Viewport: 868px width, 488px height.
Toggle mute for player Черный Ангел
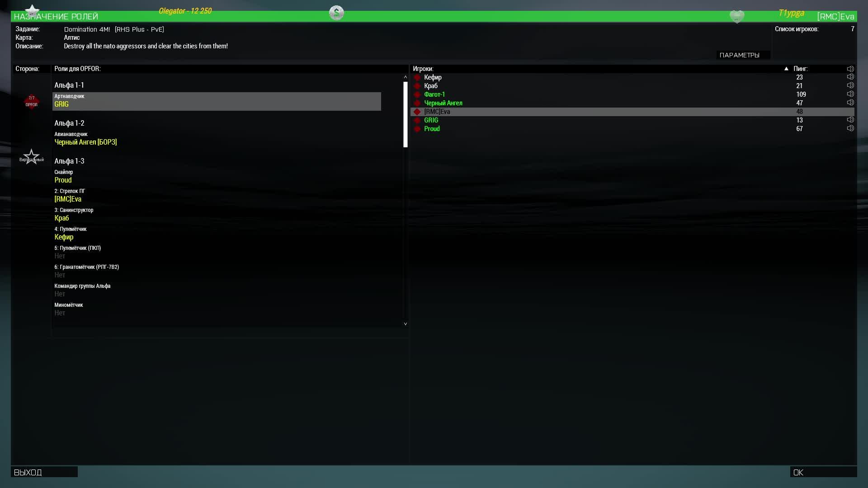click(x=850, y=103)
